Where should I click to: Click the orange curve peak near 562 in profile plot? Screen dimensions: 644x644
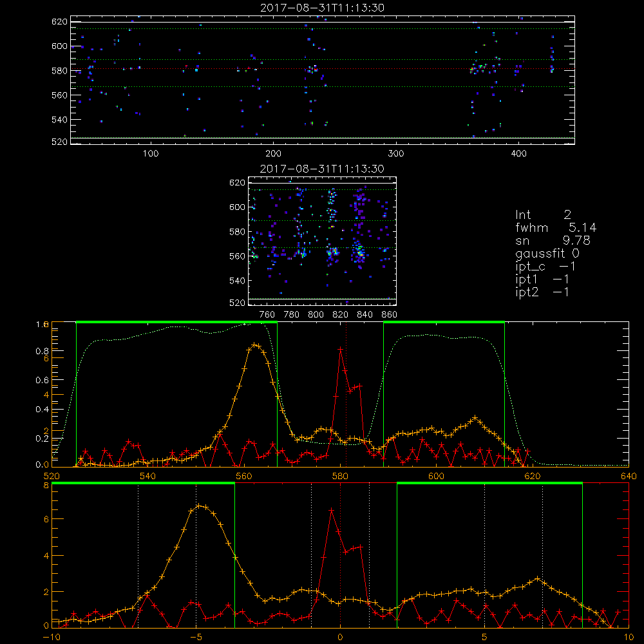pyautogui.click(x=254, y=345)
